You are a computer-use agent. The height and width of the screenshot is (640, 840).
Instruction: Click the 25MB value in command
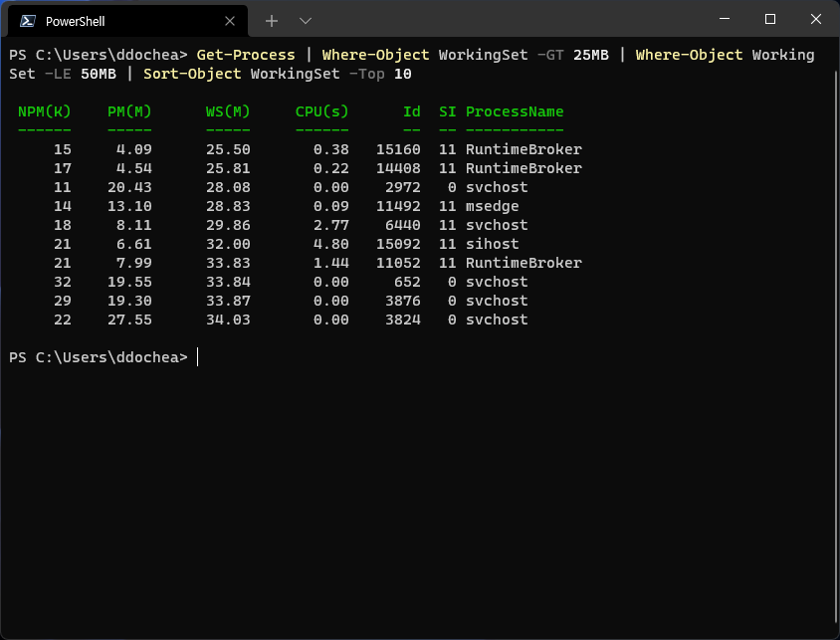click(x=591, y=55)
